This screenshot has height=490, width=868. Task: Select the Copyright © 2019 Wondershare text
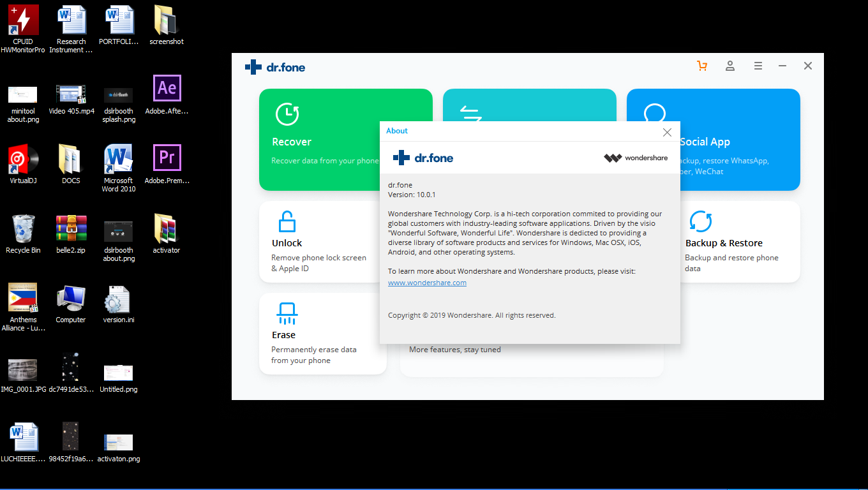[x=472, y=315]
